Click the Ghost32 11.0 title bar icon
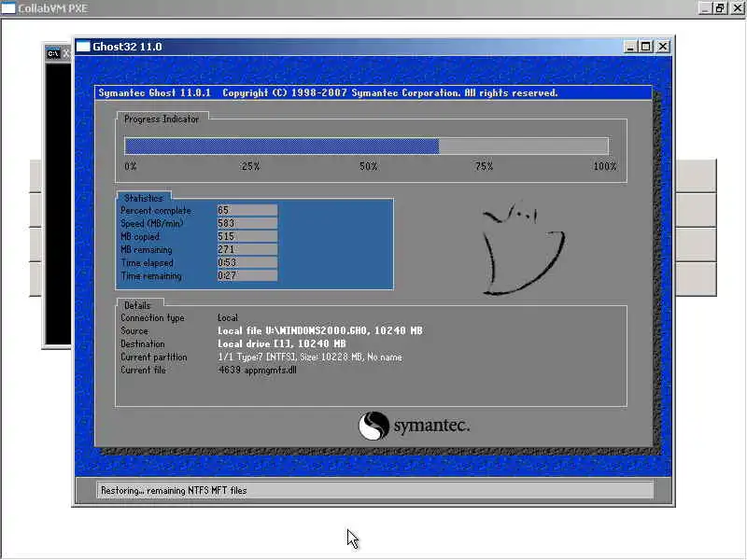 click(x=83, y=47)
